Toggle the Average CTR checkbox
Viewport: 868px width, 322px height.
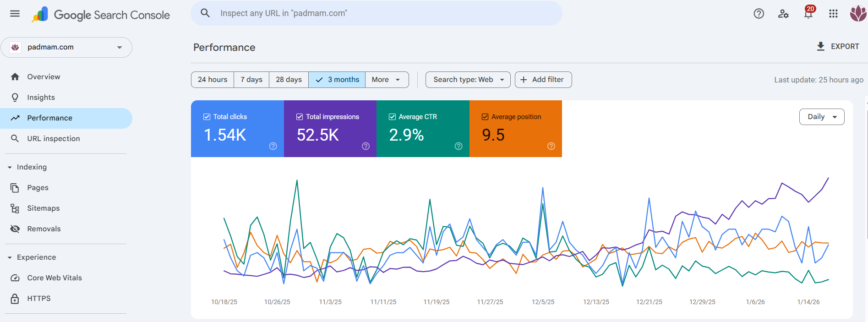392,117
